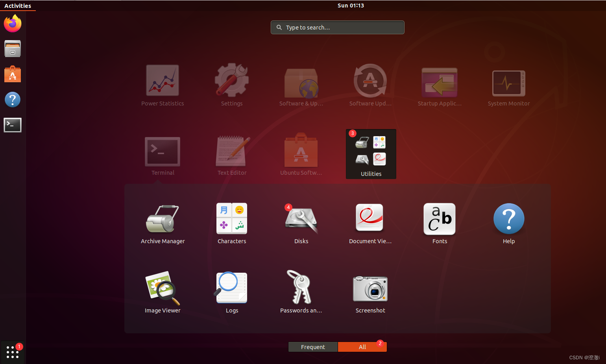Screen dimensions: 606x364
Task: Open the Disks utility
Action: [301, 224]
